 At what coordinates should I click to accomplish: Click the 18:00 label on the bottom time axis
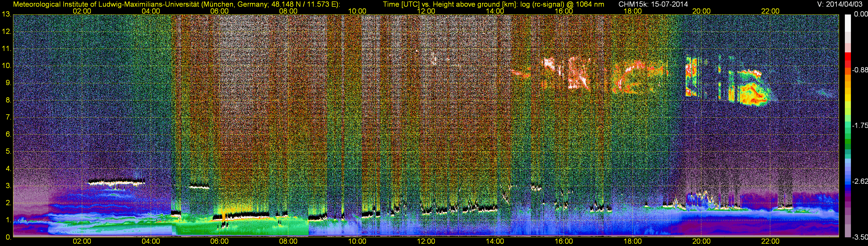click(x=632, y=241)
